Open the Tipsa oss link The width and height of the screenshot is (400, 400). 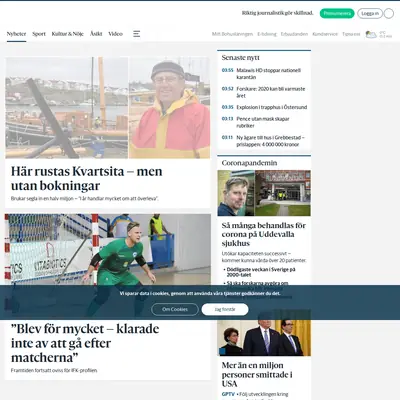click(x=351, y=34)
